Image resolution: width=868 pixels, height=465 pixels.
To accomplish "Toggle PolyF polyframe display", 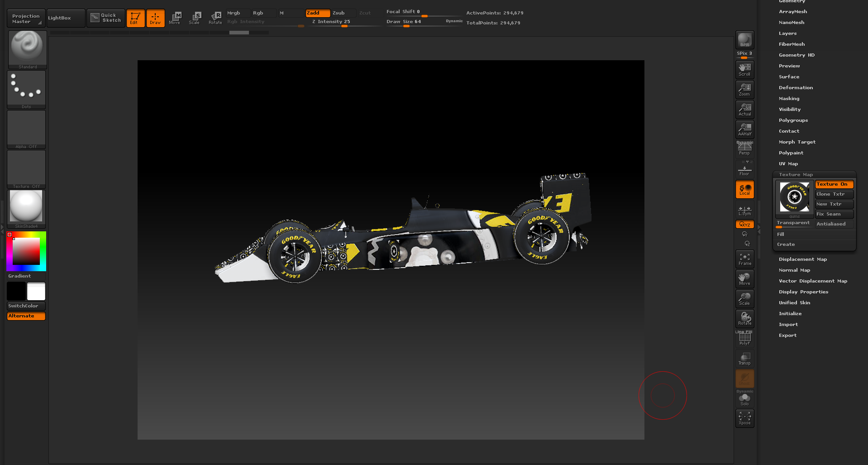I will [x=744, y=338].
